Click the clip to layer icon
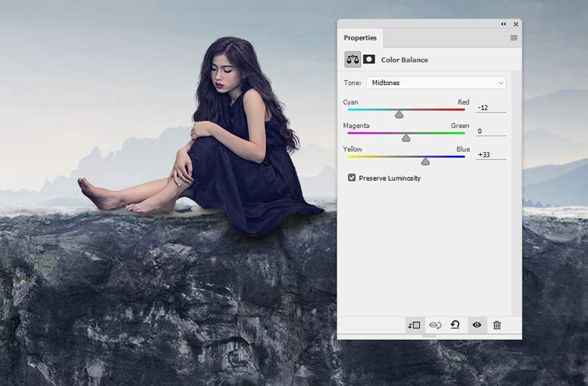 (x=414, y=325)
